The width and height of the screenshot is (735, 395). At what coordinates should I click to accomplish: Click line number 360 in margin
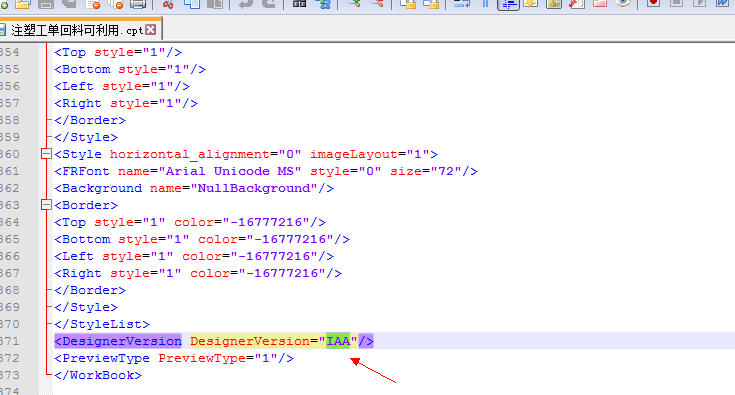coord(10,154)
